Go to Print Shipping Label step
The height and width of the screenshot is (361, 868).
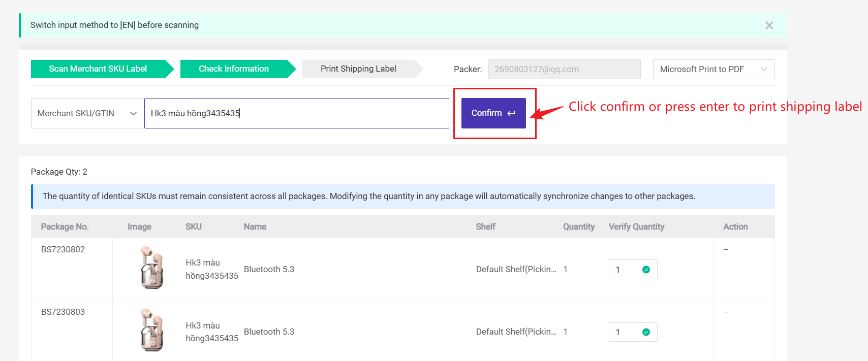click(362, 69)
